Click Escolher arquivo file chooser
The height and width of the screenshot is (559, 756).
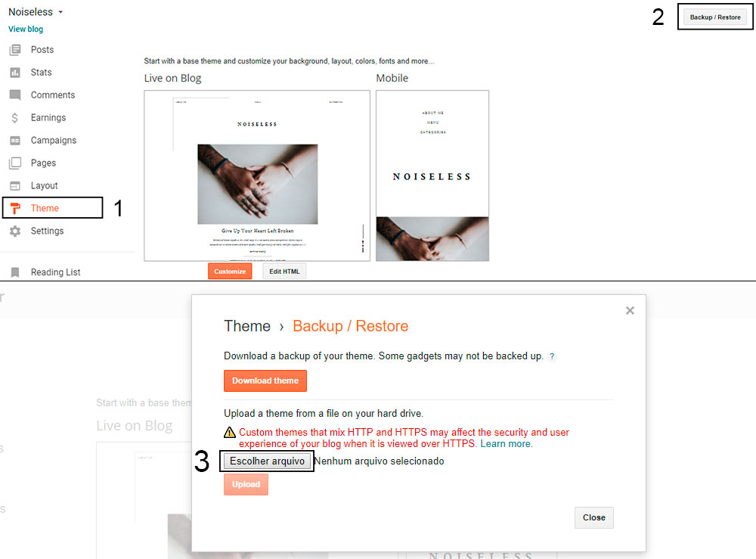[x=267, y=461]
